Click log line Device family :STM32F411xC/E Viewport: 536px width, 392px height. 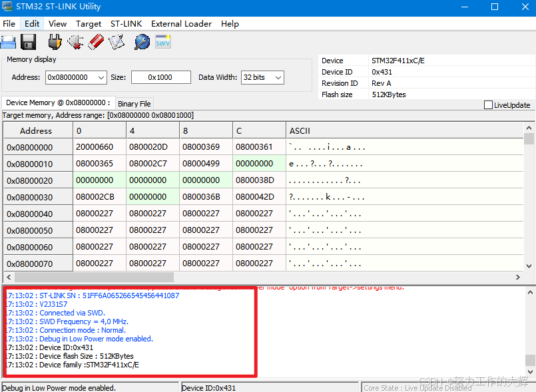[x=73, y=365]
